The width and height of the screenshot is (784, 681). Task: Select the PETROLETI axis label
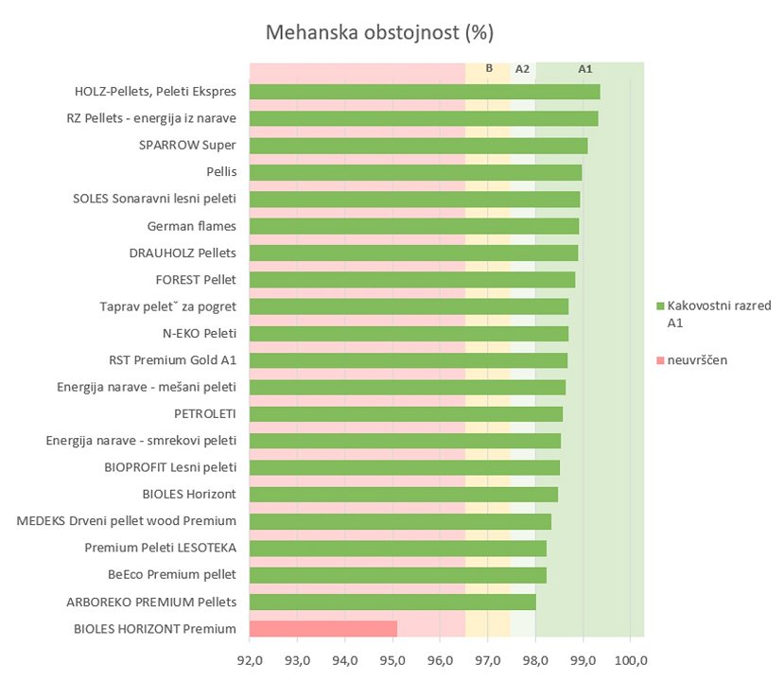coord(205,413)
